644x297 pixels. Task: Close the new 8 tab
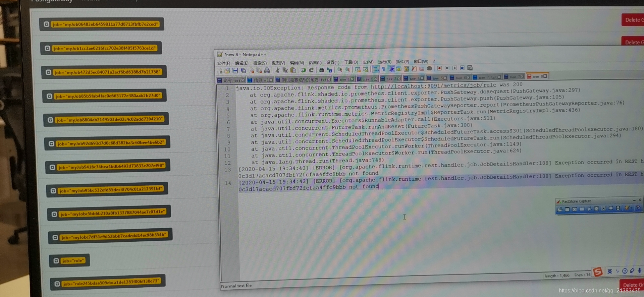[x=545, y=76]
